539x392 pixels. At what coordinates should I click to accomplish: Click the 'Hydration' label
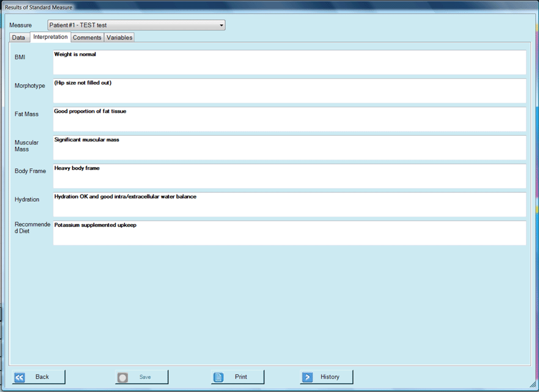point(27,200)
